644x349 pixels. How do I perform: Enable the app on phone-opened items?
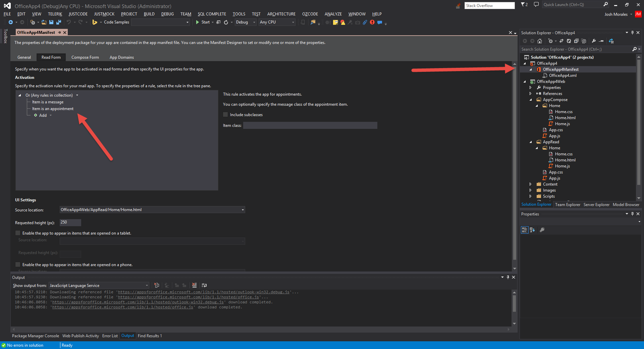point(18,264)
